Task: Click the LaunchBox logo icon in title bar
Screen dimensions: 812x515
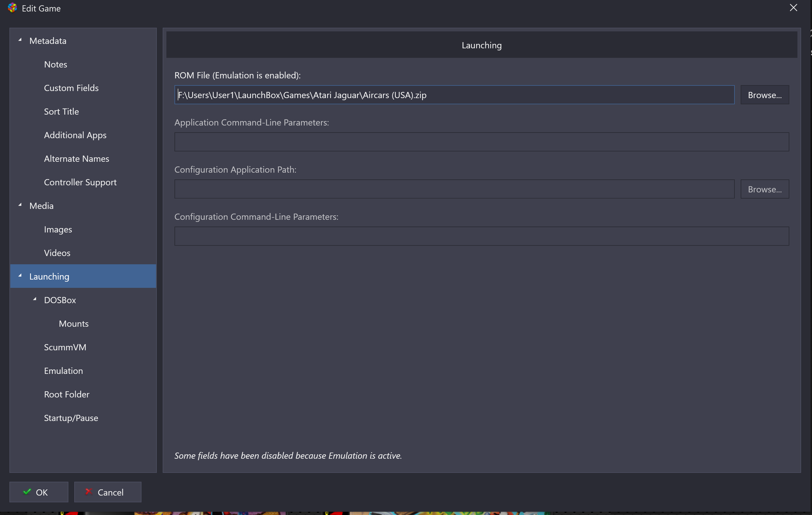Action: (12, 8)
